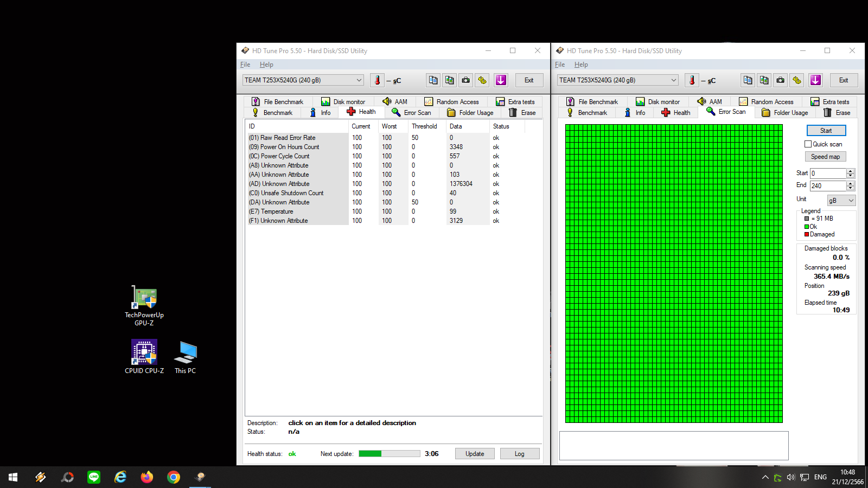Expand the drive selector dropdown in the Error Scan window
The height and width of the screenshot is (488, 868).
[673, 80]
